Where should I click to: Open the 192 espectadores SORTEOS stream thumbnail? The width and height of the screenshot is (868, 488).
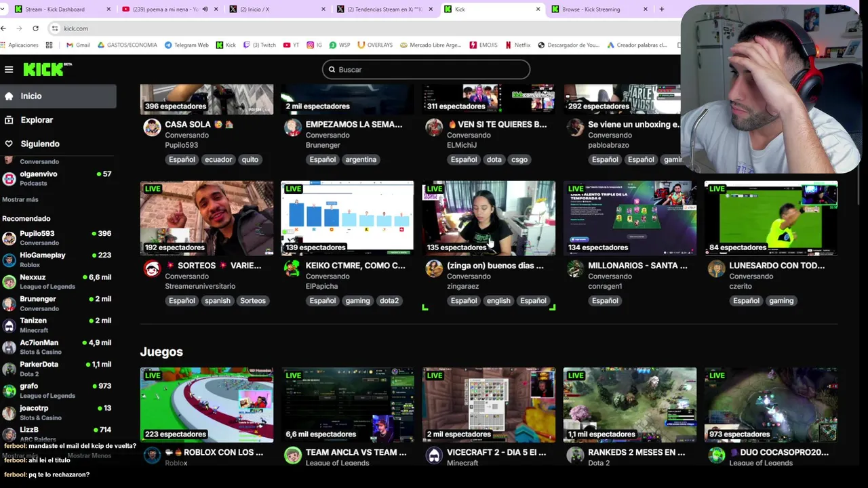[207, 218]
